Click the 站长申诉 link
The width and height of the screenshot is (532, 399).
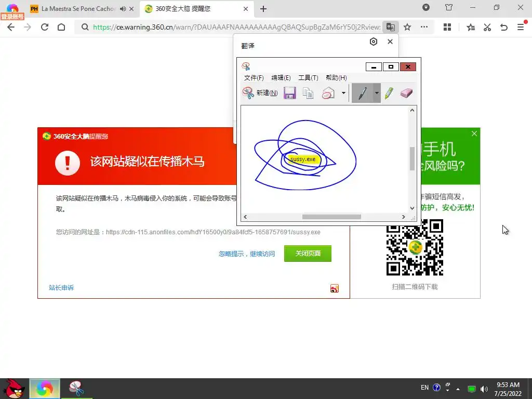click(x=61, y=288)
